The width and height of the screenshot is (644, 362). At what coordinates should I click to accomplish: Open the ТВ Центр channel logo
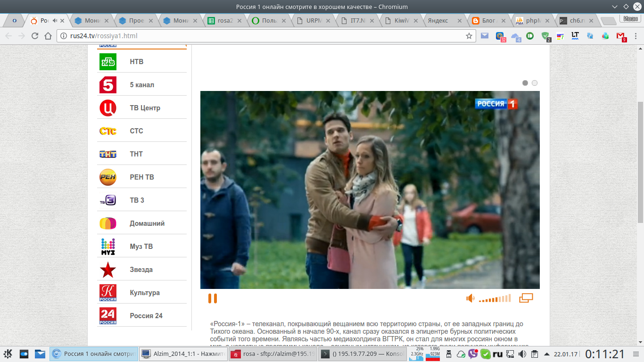tap(108, 108)
